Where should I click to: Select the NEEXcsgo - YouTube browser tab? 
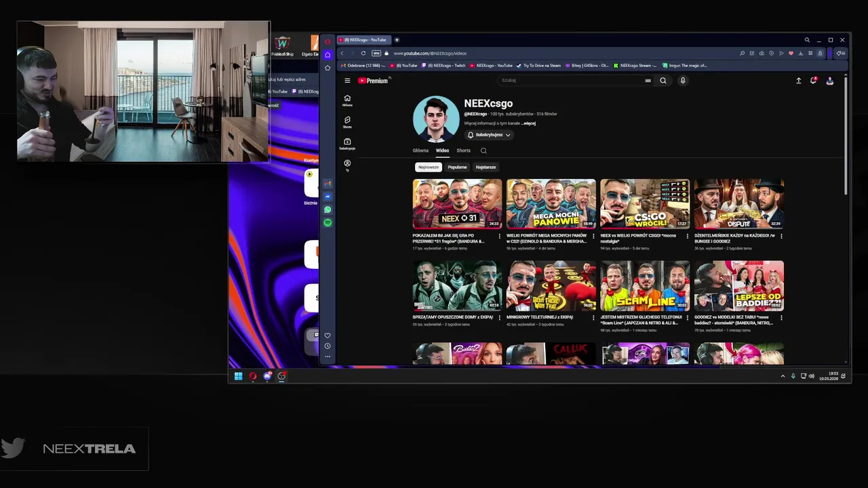point(363,40)
